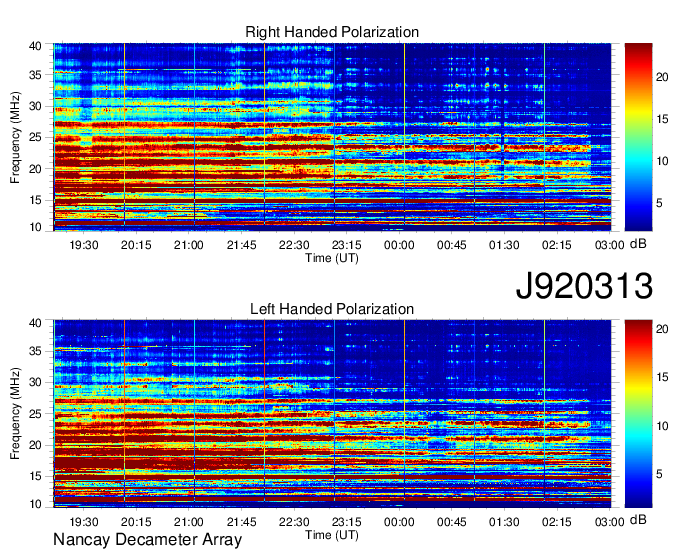
Task: Click the 20 MHz tick on top plot
Action: (35, 169)
